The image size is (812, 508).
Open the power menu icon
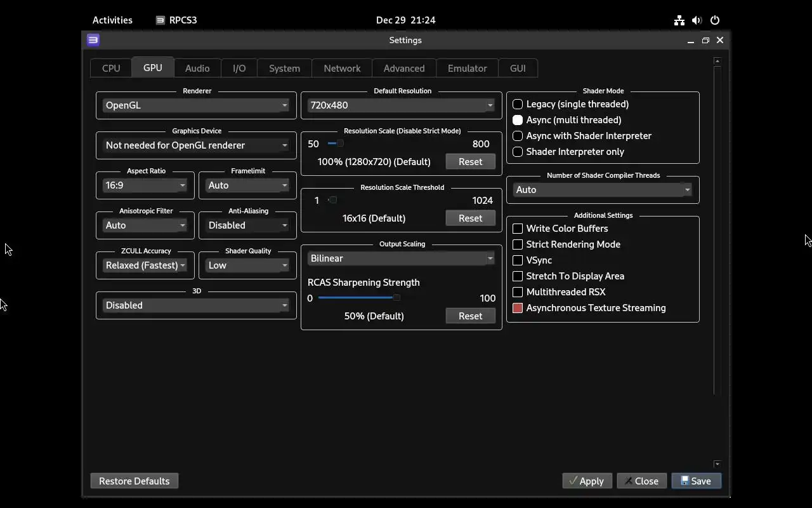pos(715,20)
